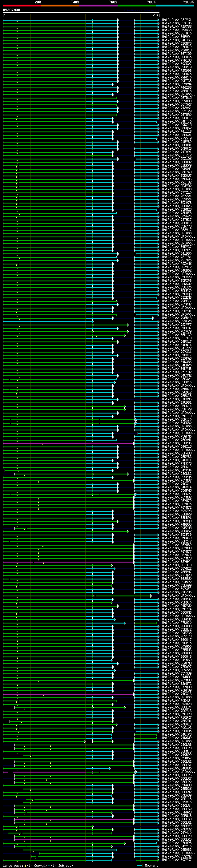Select hit label UniRef100_Q7RVQ9
197x868 pixels.
[177, 521]
